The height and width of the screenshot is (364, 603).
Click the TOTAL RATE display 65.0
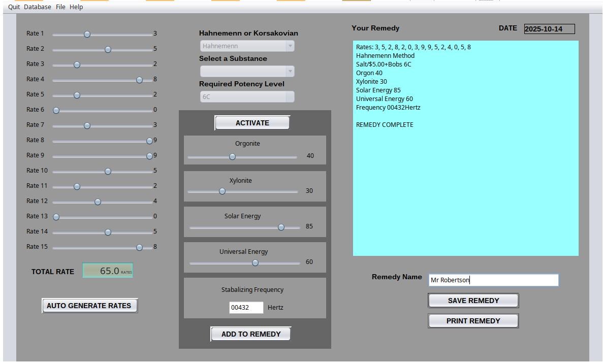(108, 271)
